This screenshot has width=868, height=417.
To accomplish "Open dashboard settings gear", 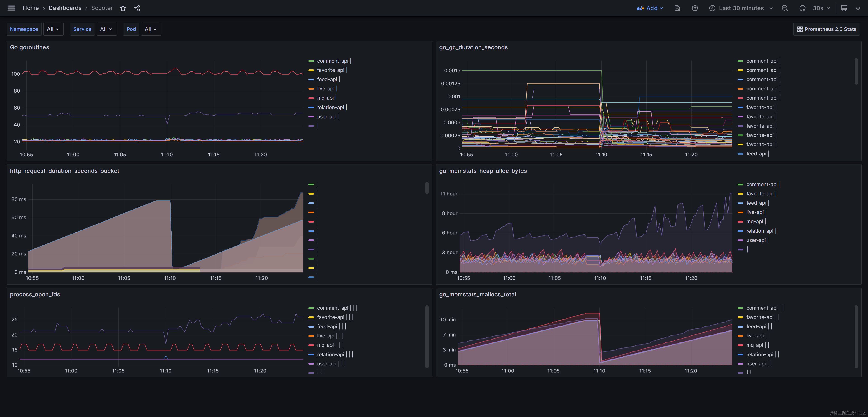I will click(695, 8).
